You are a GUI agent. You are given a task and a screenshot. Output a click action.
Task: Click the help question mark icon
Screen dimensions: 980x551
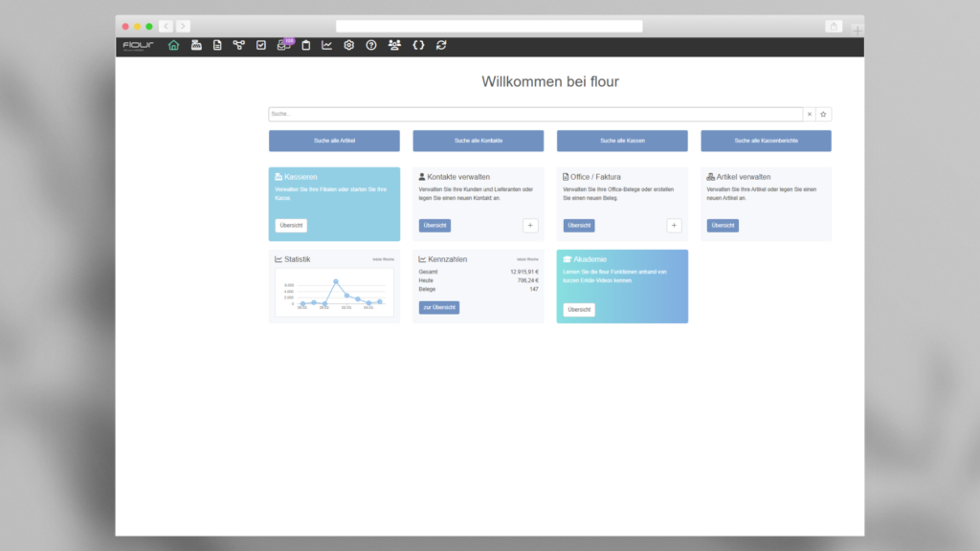click(x=371, y=45)
